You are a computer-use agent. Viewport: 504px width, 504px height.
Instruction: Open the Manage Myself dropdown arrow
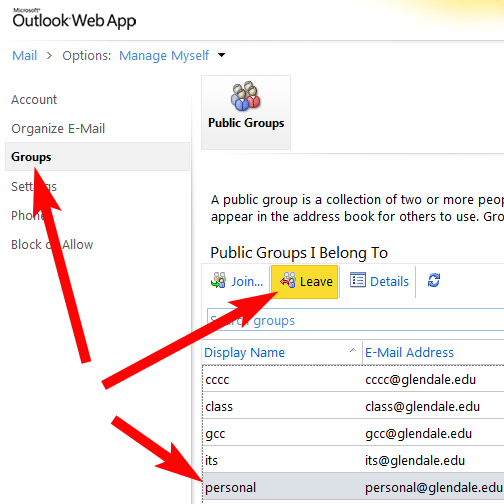click(x=221, y=55)
